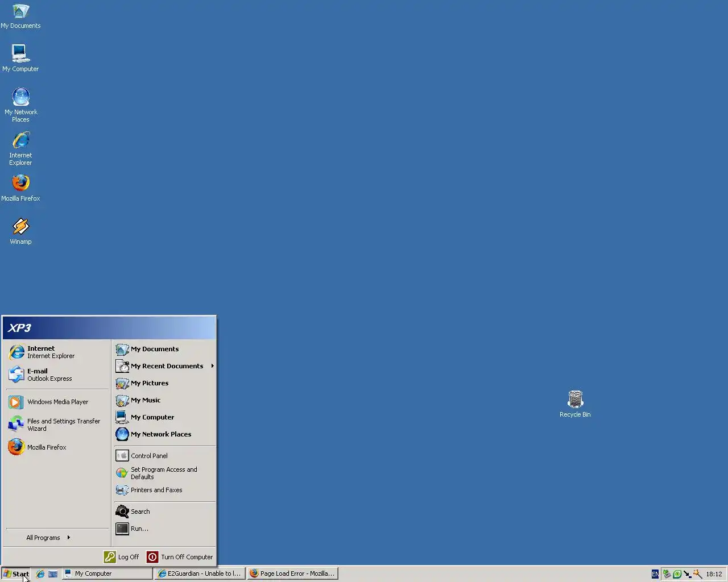This screenshot has height=582, width=728.
Task: Launch Mozilla Firefox from Start menu
Action: pos(57,447)
